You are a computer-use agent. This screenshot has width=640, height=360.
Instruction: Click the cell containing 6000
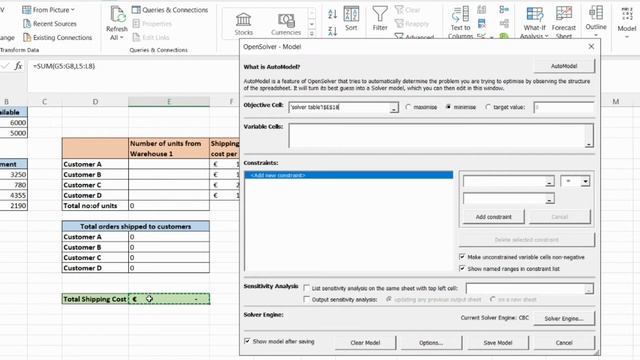pyautogui.click(x=13, y=122)
